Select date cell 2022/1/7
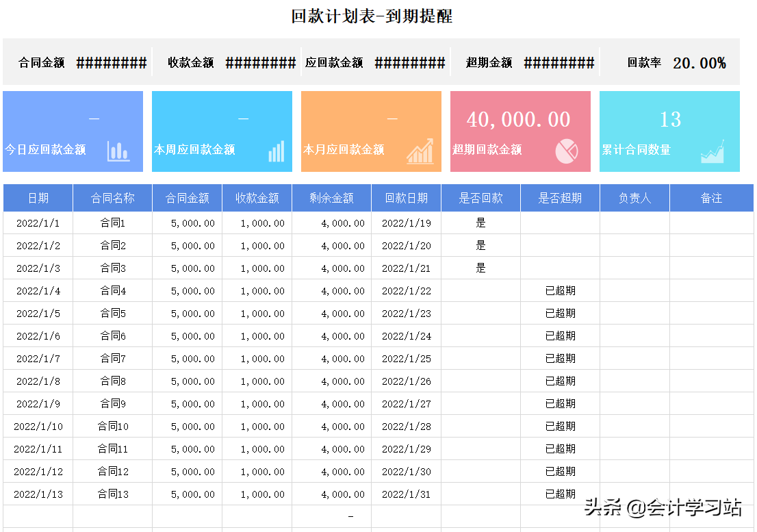Image resolution: width=757 pixels, height=532 pixels. click(38, 359)
